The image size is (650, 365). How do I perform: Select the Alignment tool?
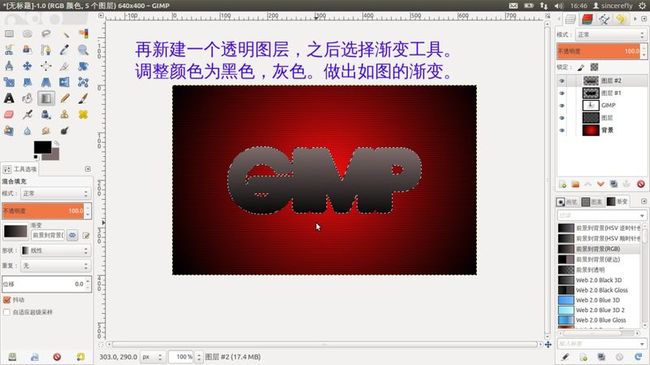tap(46, 66)
